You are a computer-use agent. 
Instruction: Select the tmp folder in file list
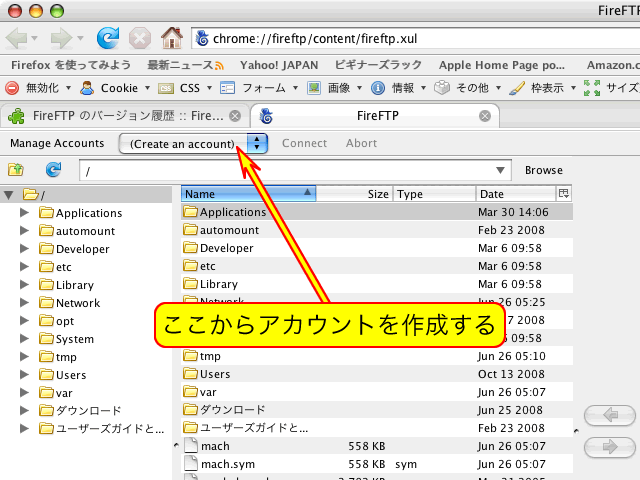pyautogui.click(x=377, y=356)
